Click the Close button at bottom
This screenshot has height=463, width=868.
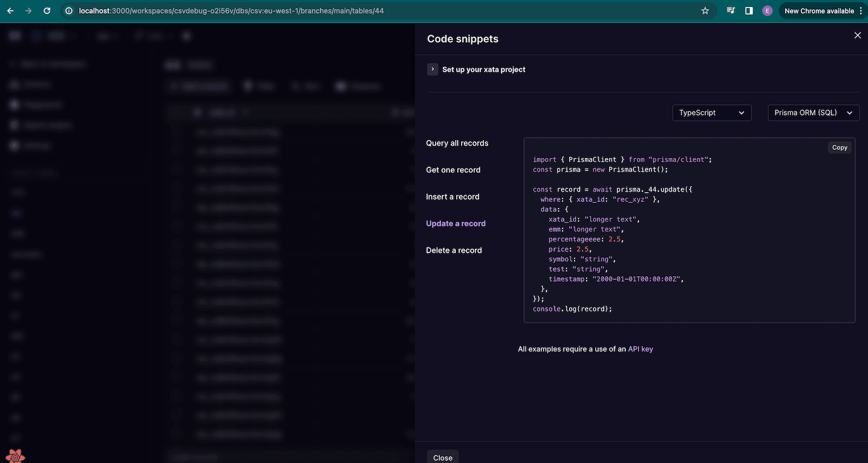(443, 457)
